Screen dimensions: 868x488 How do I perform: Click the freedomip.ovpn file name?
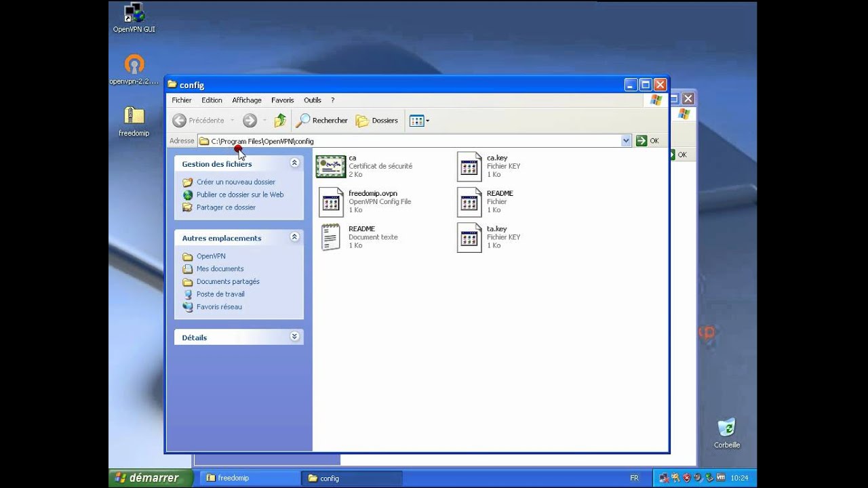(373, 193)
